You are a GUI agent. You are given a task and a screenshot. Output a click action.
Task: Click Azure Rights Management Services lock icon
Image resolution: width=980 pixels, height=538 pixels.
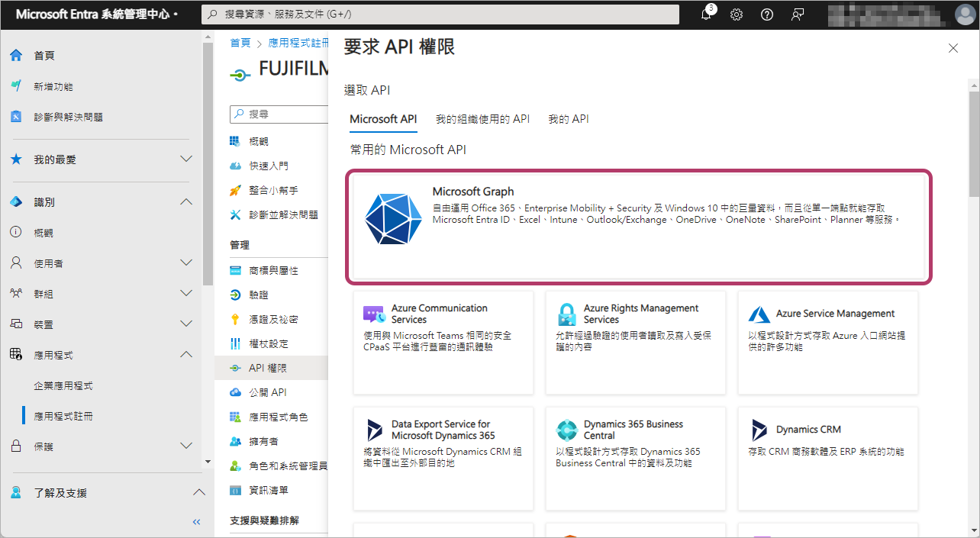click(x=566, y=314)
